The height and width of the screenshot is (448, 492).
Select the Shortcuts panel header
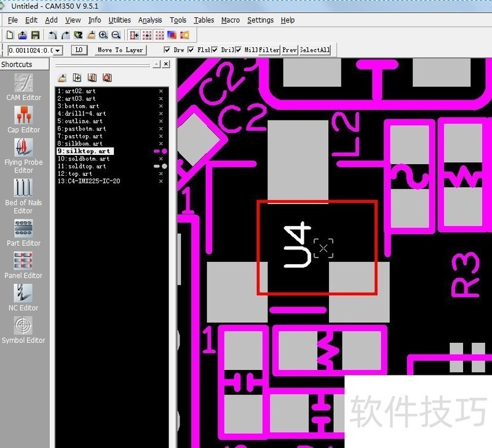point(25,65)
